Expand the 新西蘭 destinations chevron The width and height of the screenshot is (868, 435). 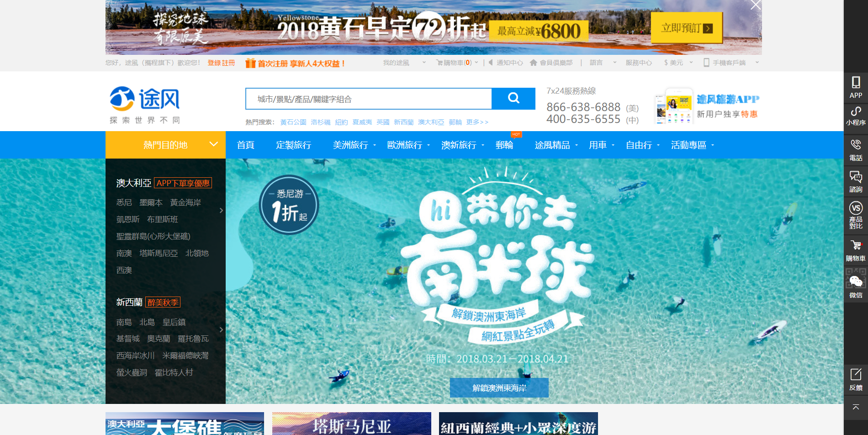pos(221,329)
